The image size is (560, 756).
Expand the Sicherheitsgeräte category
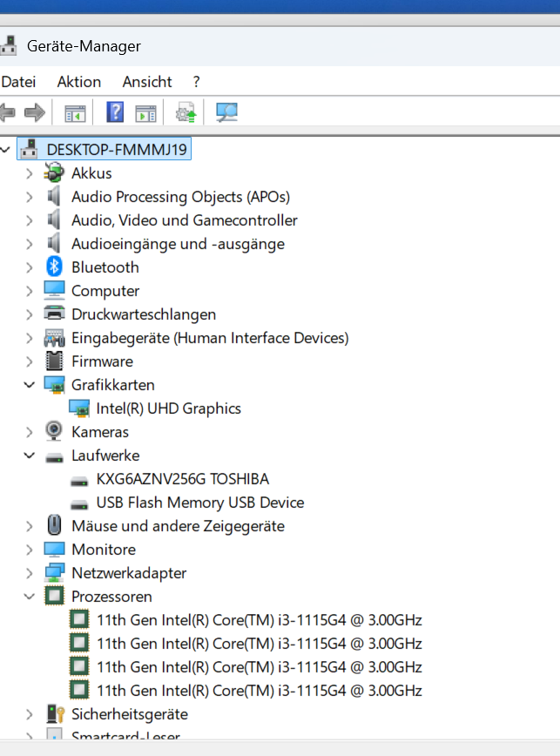point(30,714)
